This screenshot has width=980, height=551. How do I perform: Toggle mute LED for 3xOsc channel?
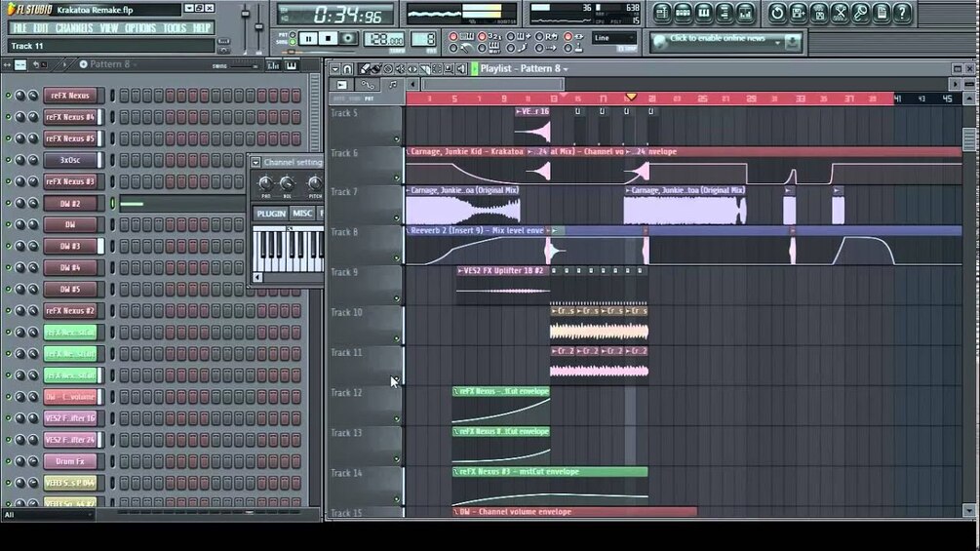8,160
